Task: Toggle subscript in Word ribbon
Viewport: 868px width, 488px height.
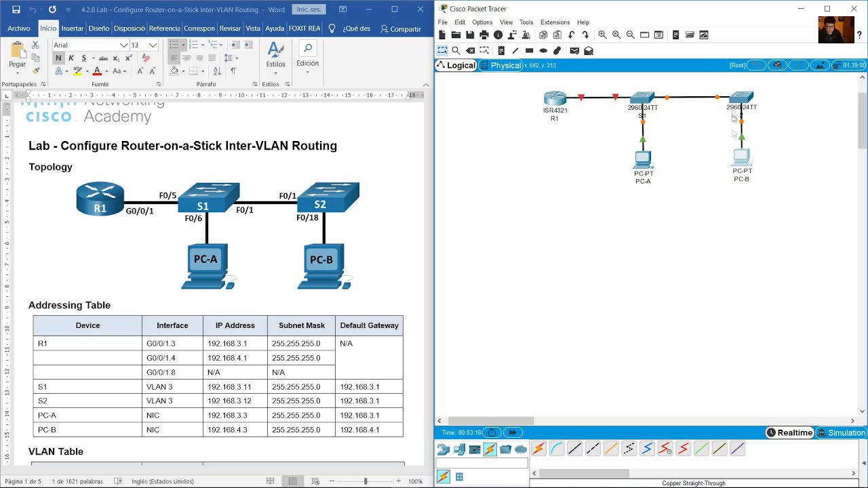Action: 115,58
